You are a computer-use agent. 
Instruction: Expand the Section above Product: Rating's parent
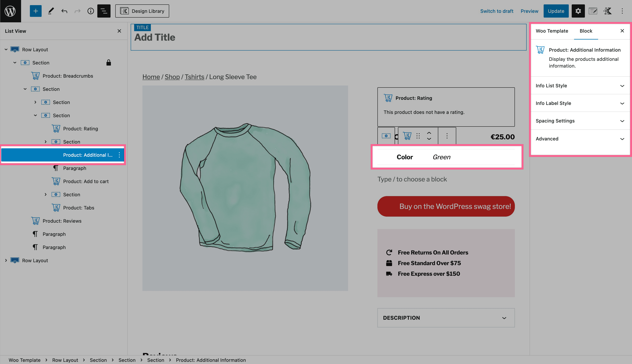coord(35,102)
